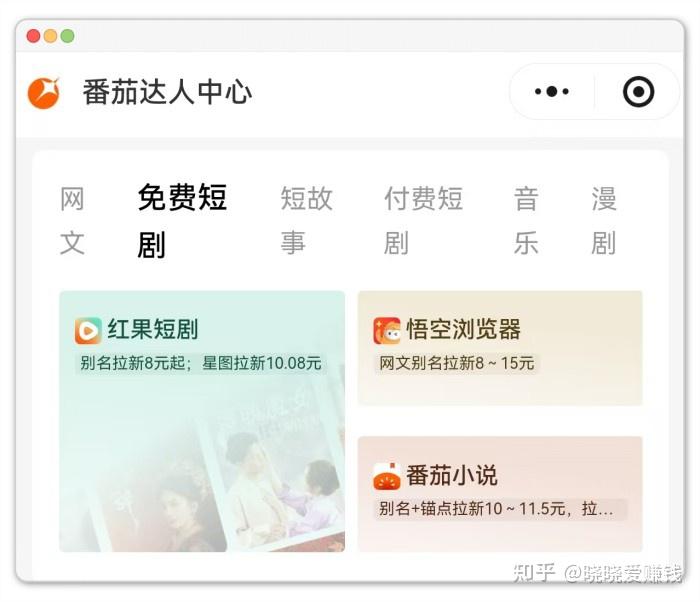Click the green macOS window zoom button

[67, 36]
